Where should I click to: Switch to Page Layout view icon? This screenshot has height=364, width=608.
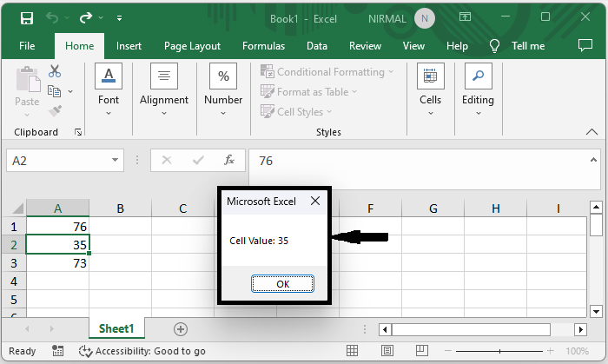(387, 351)
